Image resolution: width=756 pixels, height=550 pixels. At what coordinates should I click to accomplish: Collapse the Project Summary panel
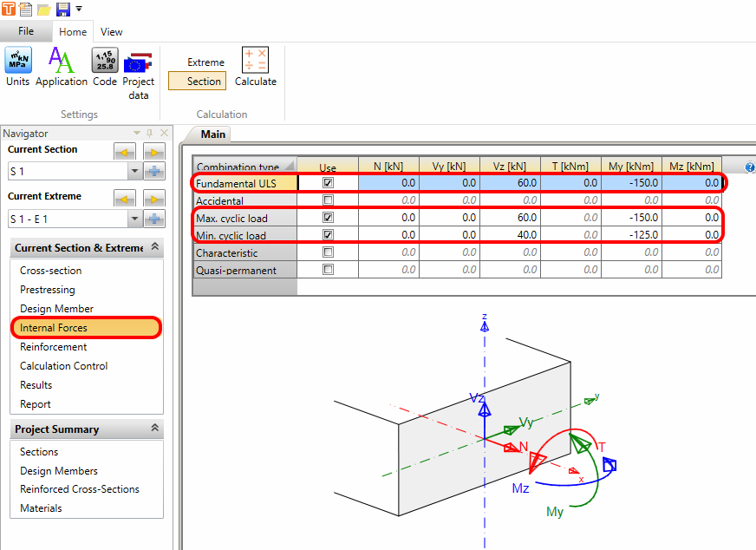click(155, 429)
